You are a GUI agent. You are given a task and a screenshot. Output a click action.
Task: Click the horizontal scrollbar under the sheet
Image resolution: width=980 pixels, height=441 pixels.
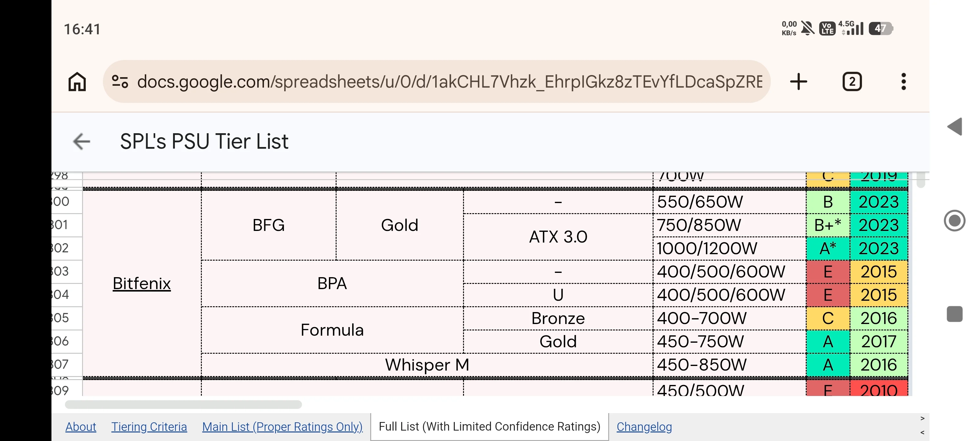(183, 405)
